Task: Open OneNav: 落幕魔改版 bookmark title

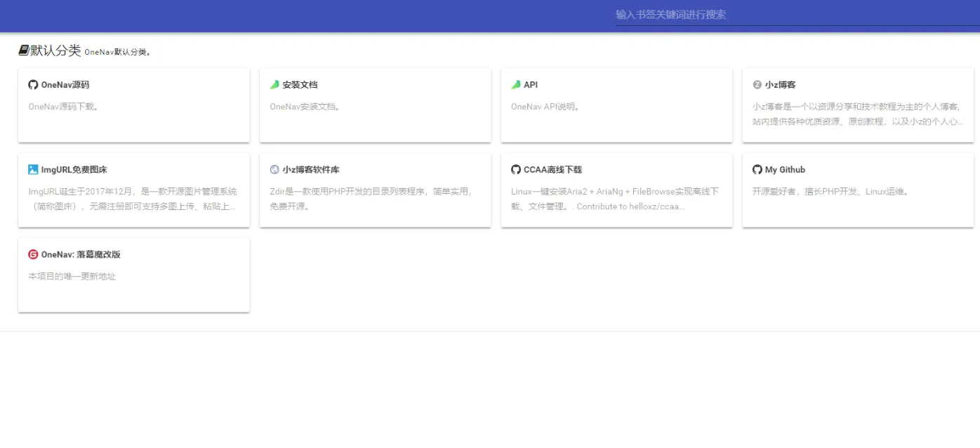Action: pyautogui.click(x=81, y=254)
